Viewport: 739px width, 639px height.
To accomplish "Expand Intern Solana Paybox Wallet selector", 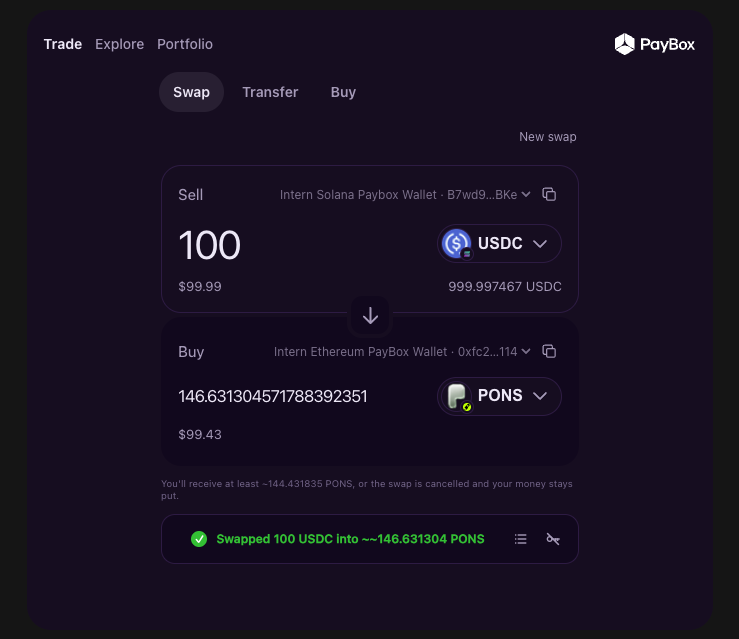I will click(405, 195).
